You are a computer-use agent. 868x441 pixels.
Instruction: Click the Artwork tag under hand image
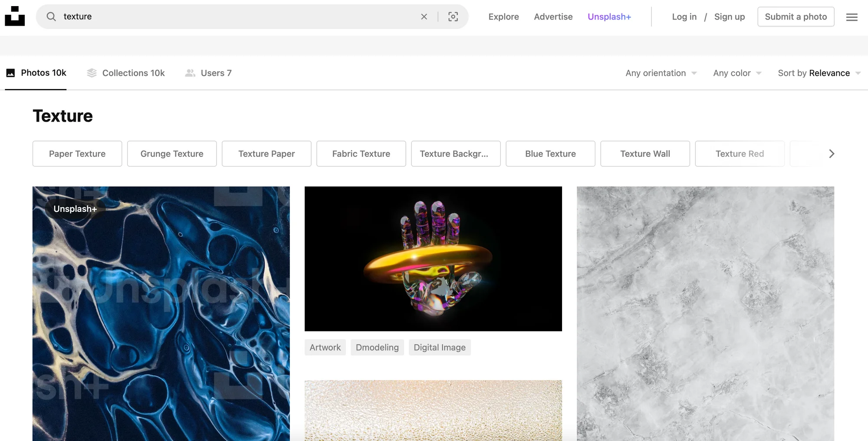click(325, 347)
